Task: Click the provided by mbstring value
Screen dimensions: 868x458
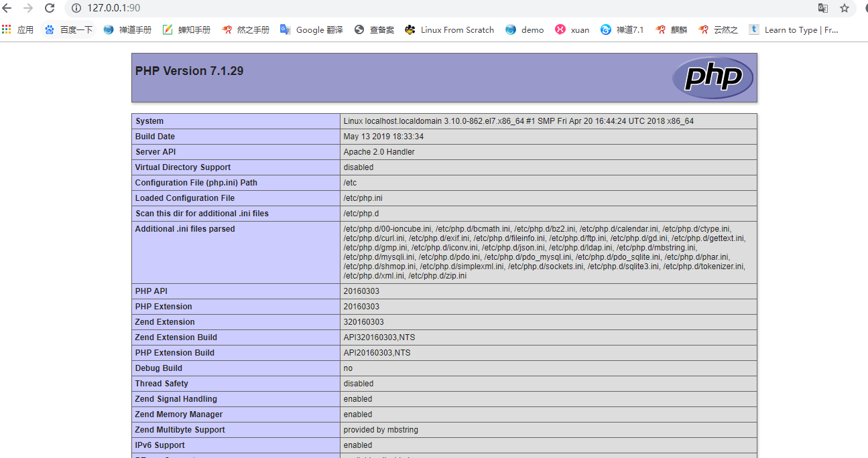Action: pyautogui.click(x=381, y=430)
